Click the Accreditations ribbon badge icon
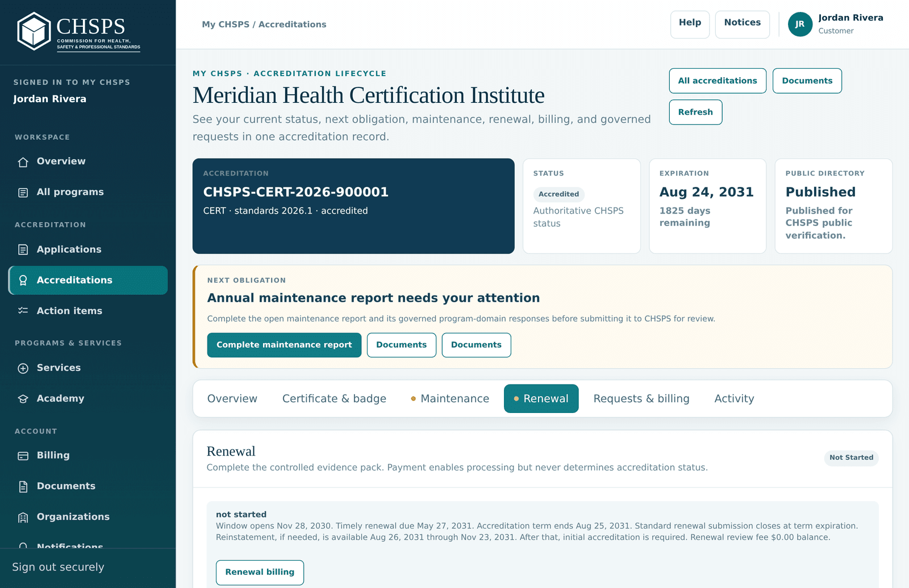 pyautogui.click(x=23, y=280)
